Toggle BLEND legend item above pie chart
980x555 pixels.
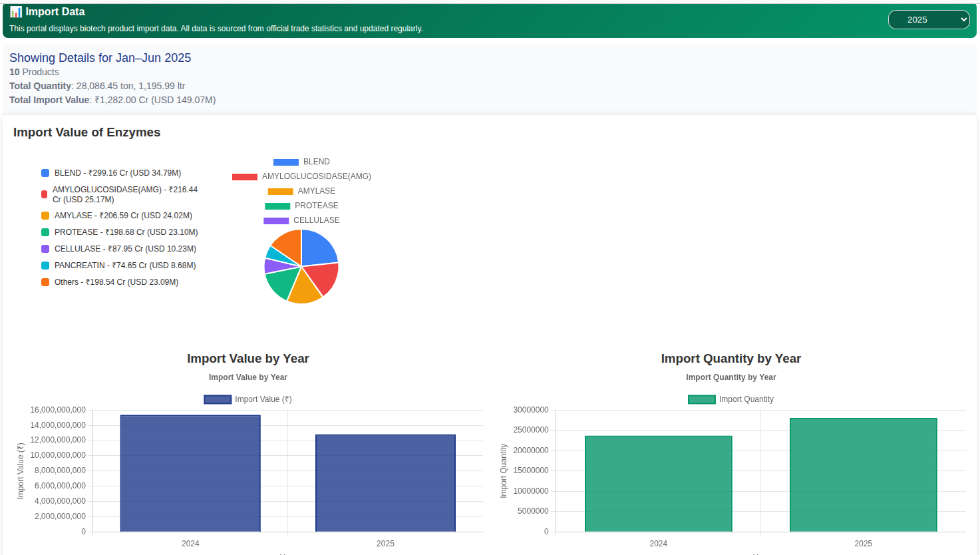coord(301,162)
